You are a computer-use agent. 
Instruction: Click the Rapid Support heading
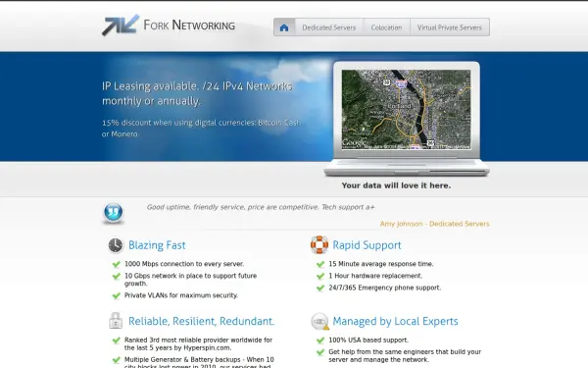pyautogui.click(x=367, y=245)
